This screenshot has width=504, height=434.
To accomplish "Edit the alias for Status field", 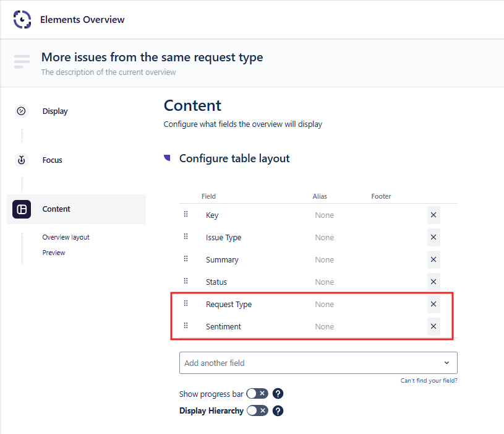I will (324, 282).
